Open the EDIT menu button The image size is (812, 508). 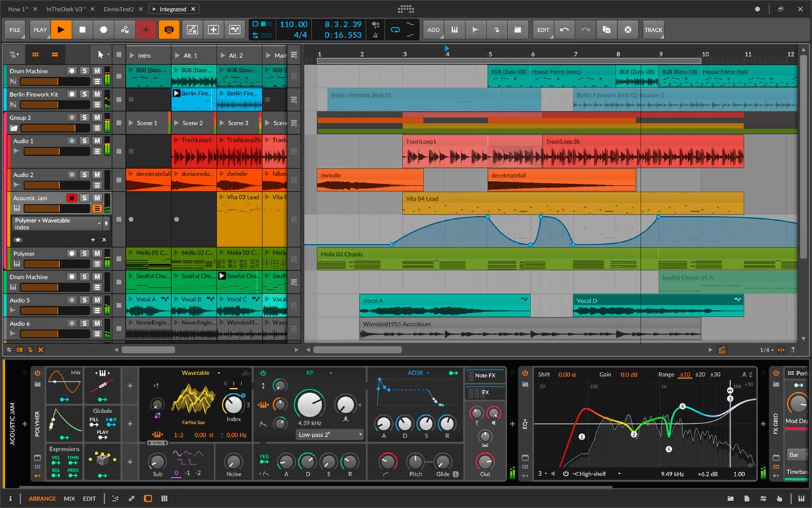[543, 30]
